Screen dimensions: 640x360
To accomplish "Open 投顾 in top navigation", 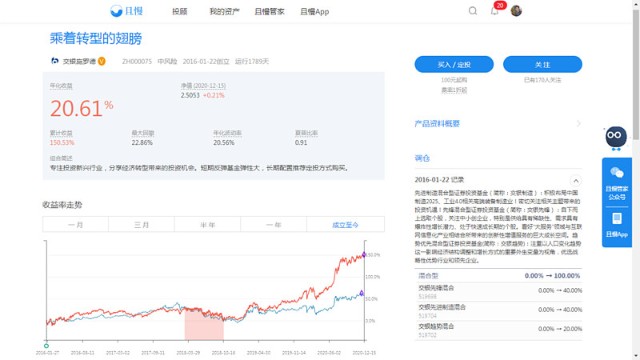I will pos(180,11).
